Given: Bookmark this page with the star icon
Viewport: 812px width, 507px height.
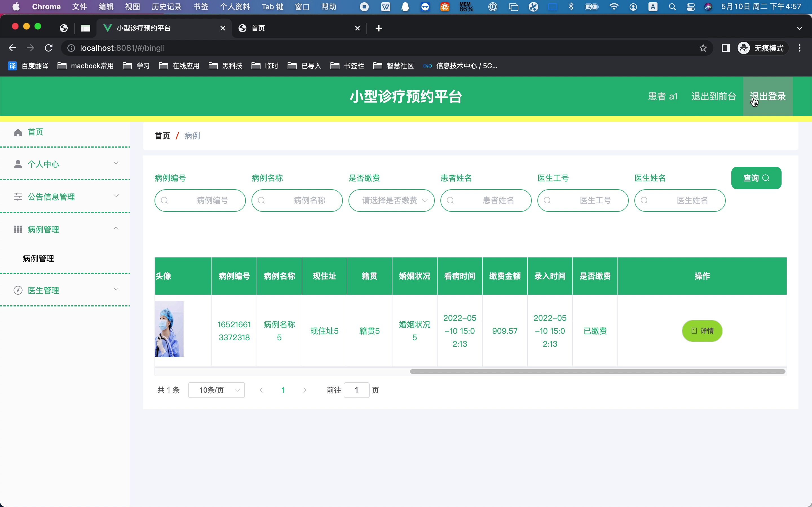Looking at the screenshot, I should [x=703, y=48].
